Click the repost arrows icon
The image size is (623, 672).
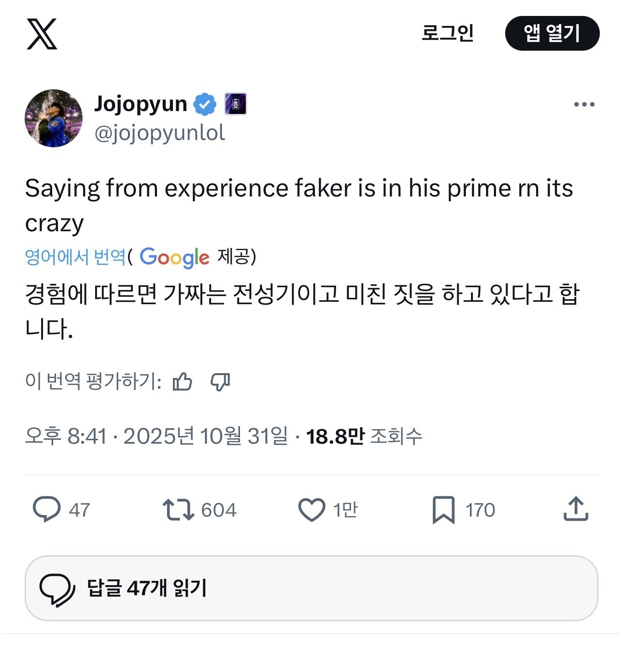[x=178, y=510]
